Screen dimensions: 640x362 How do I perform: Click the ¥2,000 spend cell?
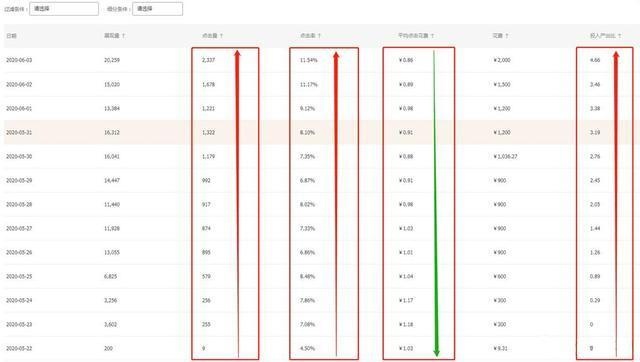click(x=502, y=60)
